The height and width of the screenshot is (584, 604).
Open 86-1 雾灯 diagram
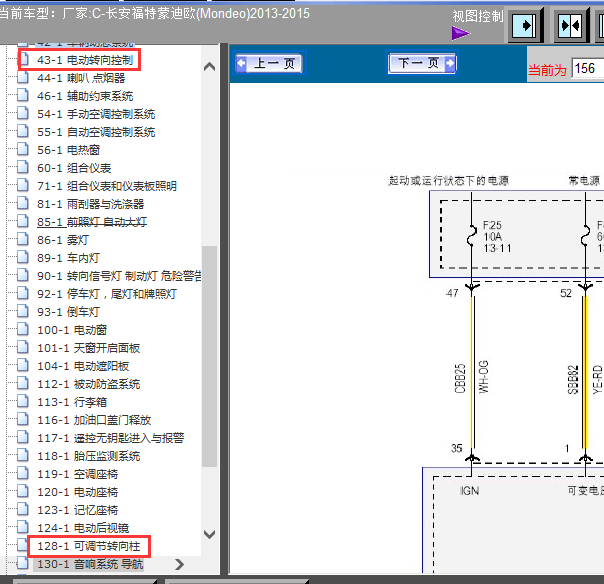[x=63, y=240]
